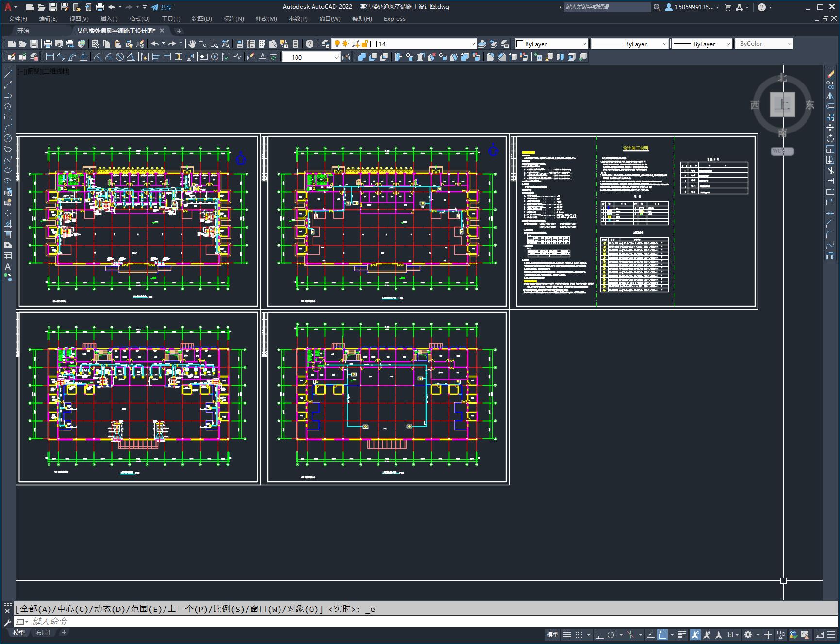
Task: Open the ByLayer lineweight dropdown
Action: (702, 44)
